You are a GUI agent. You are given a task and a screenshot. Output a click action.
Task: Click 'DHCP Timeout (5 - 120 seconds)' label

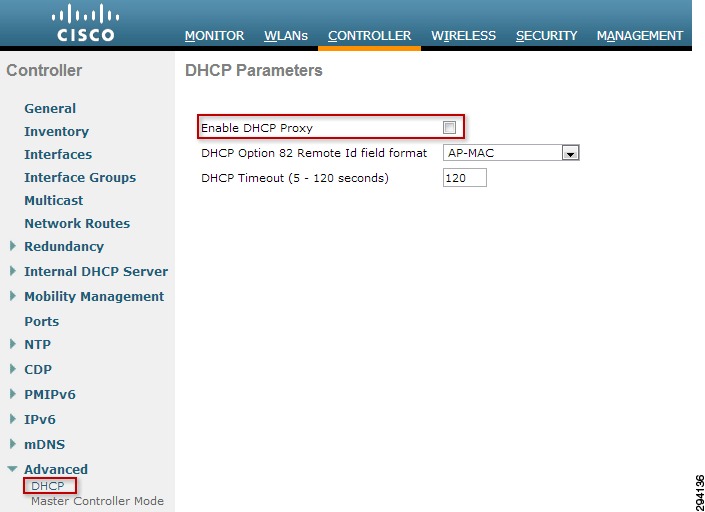click(x=294, y=178)
